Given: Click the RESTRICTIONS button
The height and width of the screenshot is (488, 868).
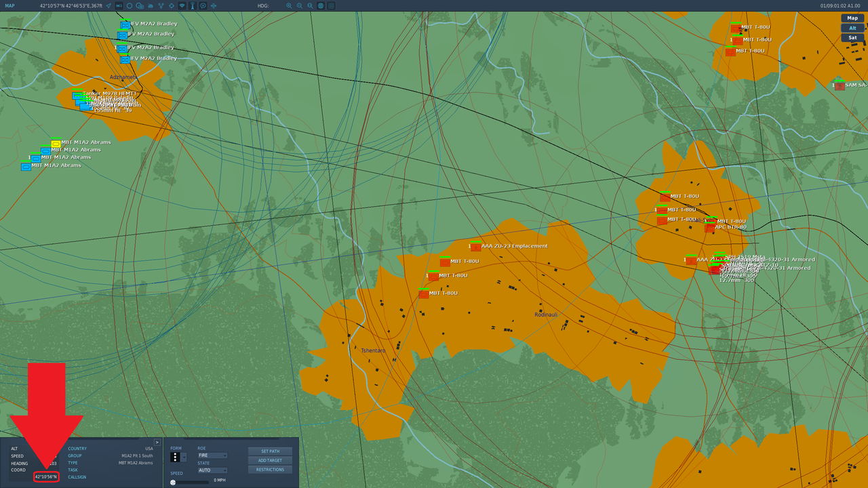Looking at the screenshot, I should click(270, 470).
